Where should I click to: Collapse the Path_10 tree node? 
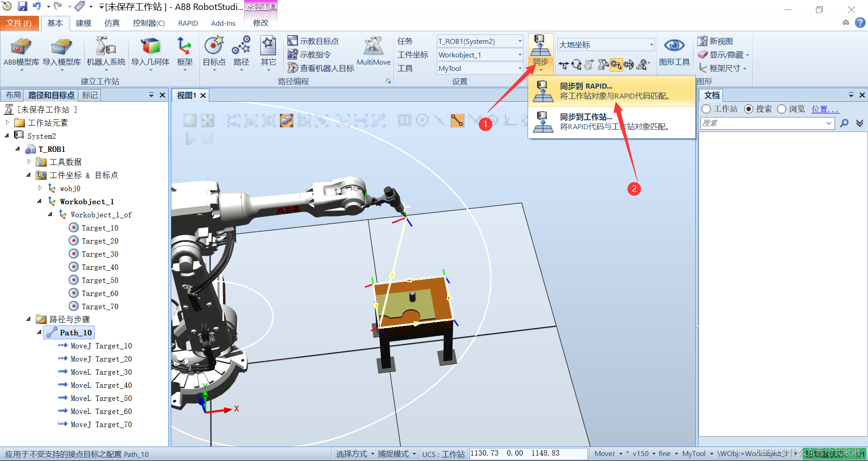click(39, 332)
